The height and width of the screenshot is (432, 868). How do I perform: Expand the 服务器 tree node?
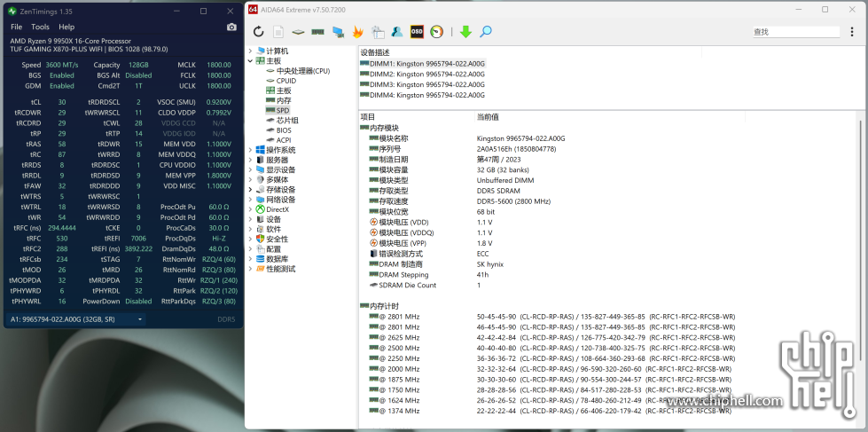(x=251, y=160)
